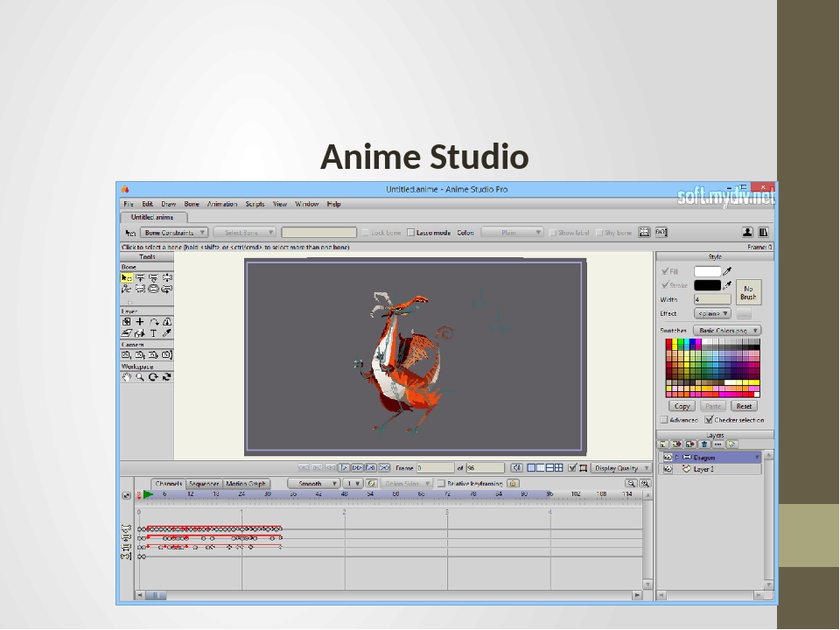Click the Reset style button
The image size is (840, 630).
tap(744, 406)
